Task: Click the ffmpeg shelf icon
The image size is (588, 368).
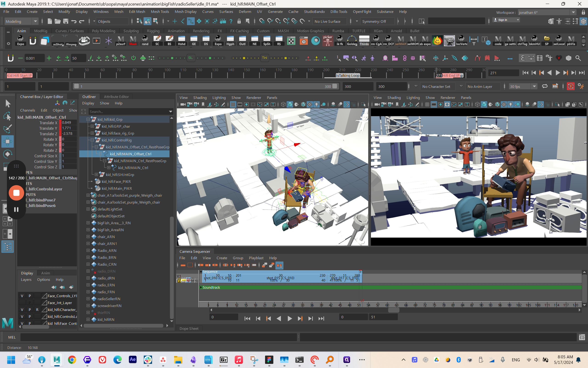Action: [x=71, y=41]
